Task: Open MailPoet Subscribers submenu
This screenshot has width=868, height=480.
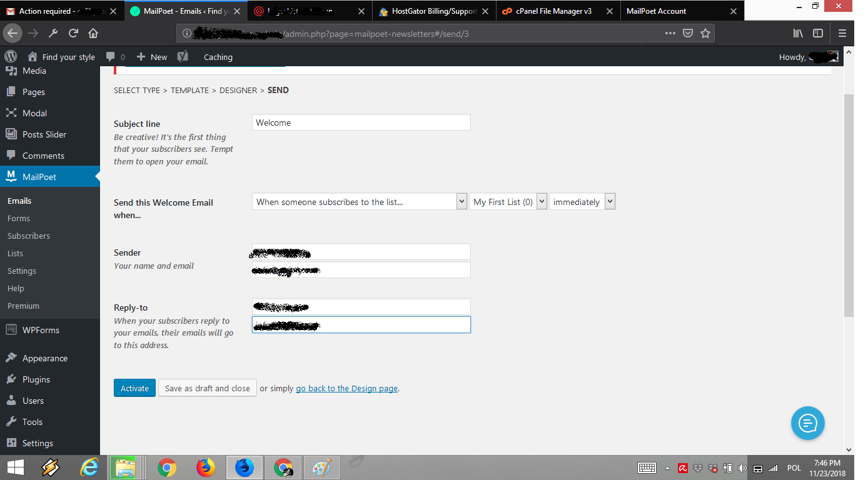Action: (x=29, y=236)
